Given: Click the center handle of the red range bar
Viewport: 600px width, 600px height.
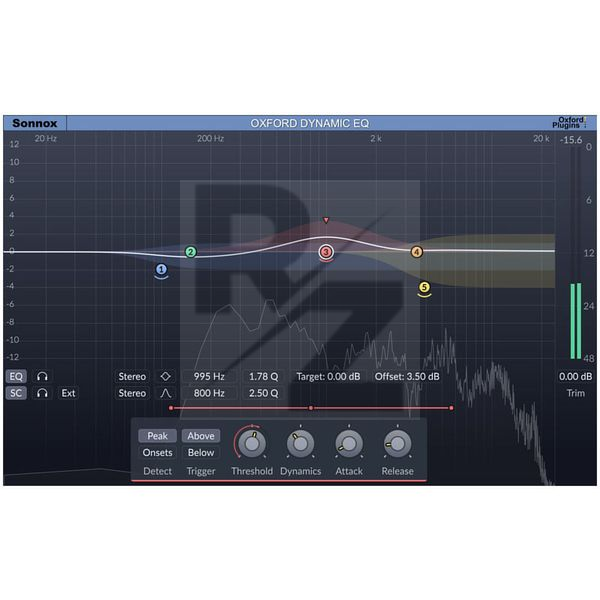Looking at the screenshot, I should 311,408.
